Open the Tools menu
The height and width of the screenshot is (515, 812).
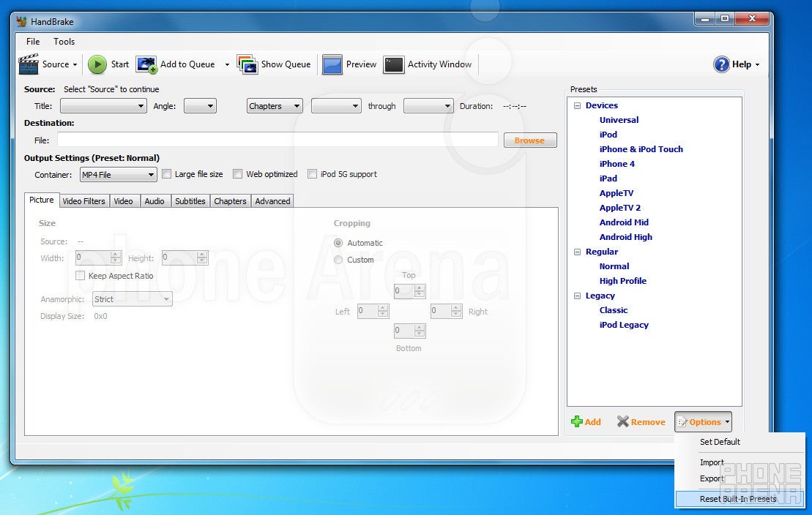pyautogui.click(x=64, y=42)
